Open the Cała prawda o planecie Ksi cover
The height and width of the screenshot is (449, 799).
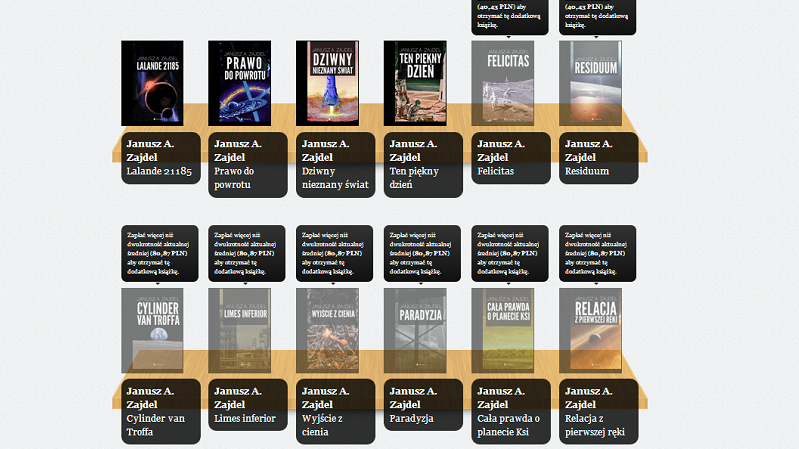point(503,331)
